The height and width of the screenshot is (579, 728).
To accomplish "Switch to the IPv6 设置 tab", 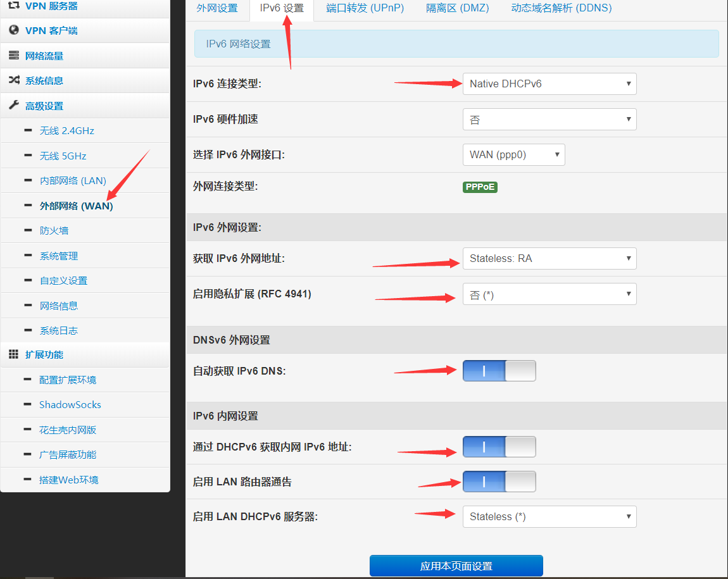I will [282, 8].
